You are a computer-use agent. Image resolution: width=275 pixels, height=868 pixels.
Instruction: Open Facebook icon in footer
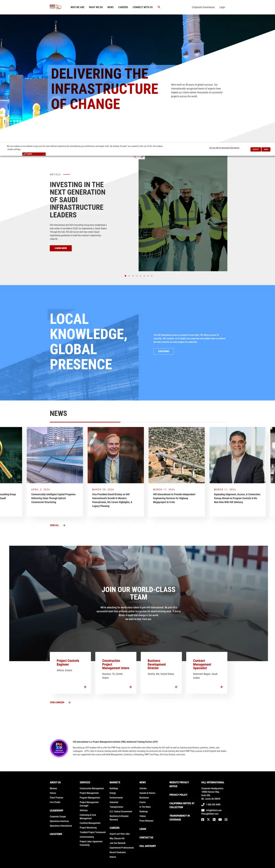203,820
